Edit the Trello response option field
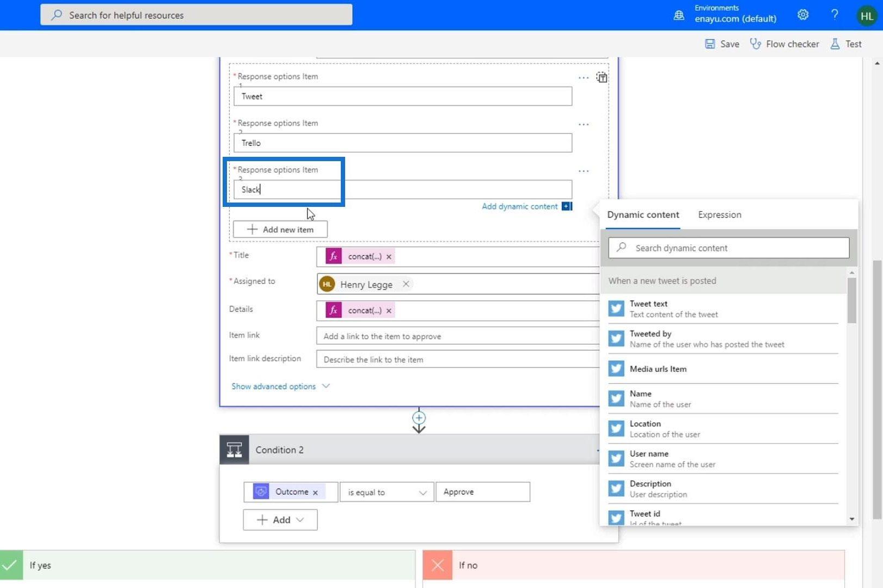883x588 pixels. tap(402, 143)
